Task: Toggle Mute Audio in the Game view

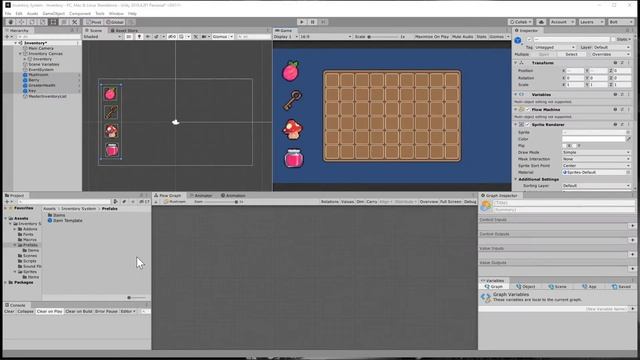Action: pos(462,37)
